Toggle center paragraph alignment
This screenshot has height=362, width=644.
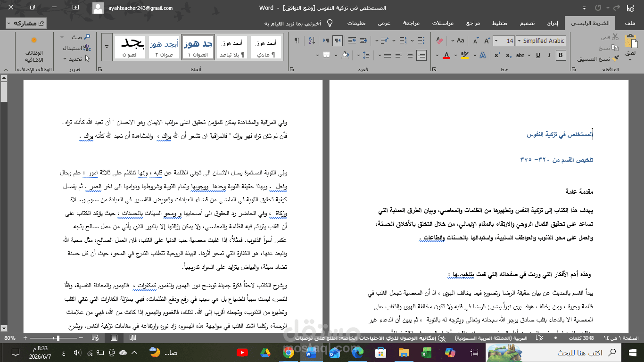coord(410,55)
